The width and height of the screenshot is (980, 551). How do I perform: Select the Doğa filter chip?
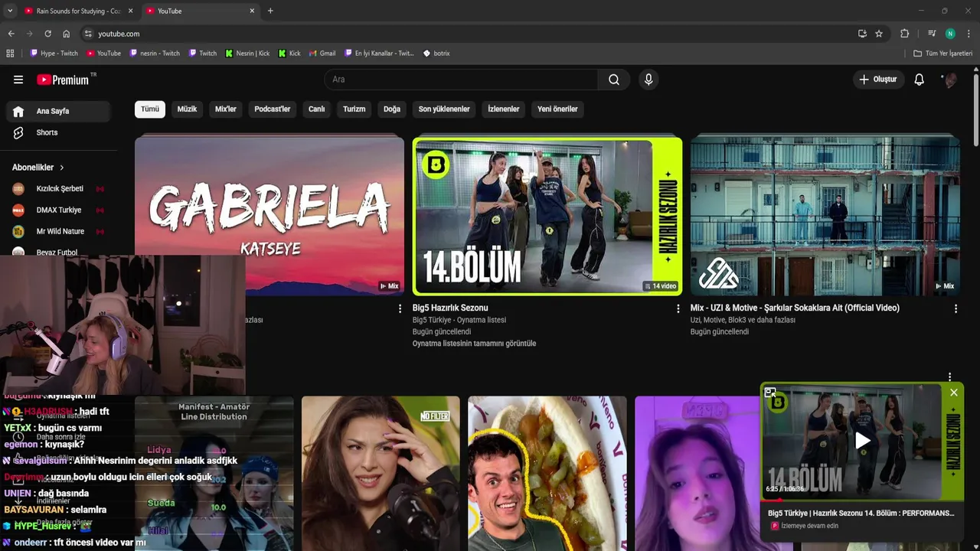(392, 109)
